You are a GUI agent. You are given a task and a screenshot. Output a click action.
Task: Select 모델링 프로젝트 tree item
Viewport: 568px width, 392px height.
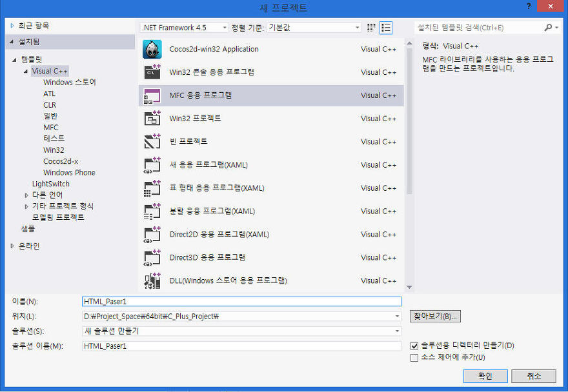[x=58, y=217]
